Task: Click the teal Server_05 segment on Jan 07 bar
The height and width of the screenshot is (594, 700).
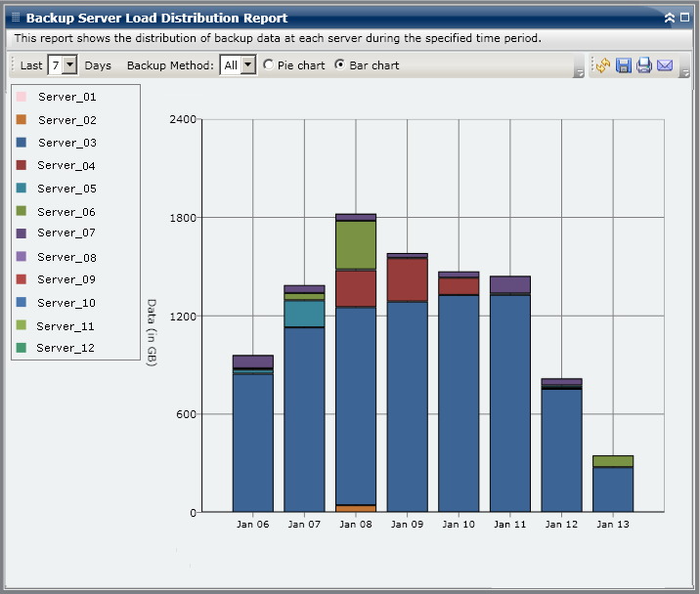Action: click(x=304, y=314)
